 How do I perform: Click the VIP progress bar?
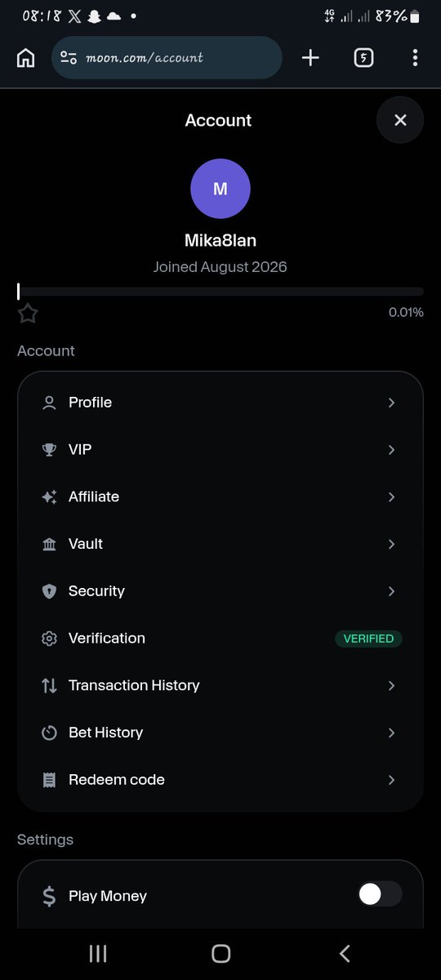[x=220, y=291]
